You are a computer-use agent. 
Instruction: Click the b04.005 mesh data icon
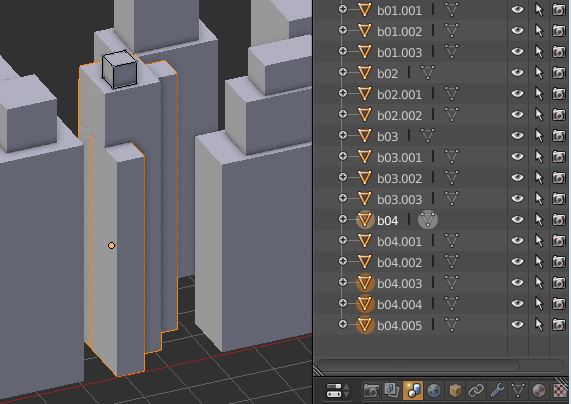coord(452,325)
